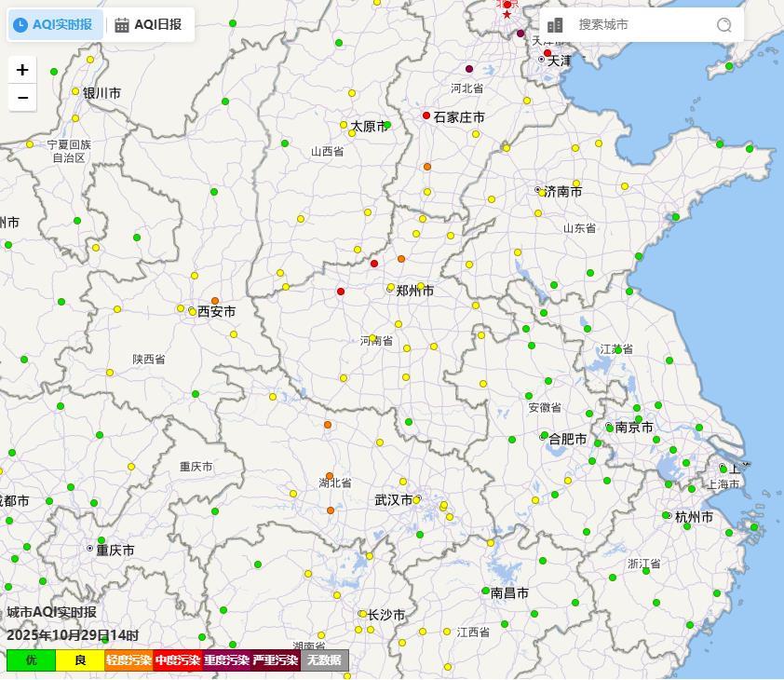Click the red pollution marker near 石家庄市

click(x=425, y=116)
